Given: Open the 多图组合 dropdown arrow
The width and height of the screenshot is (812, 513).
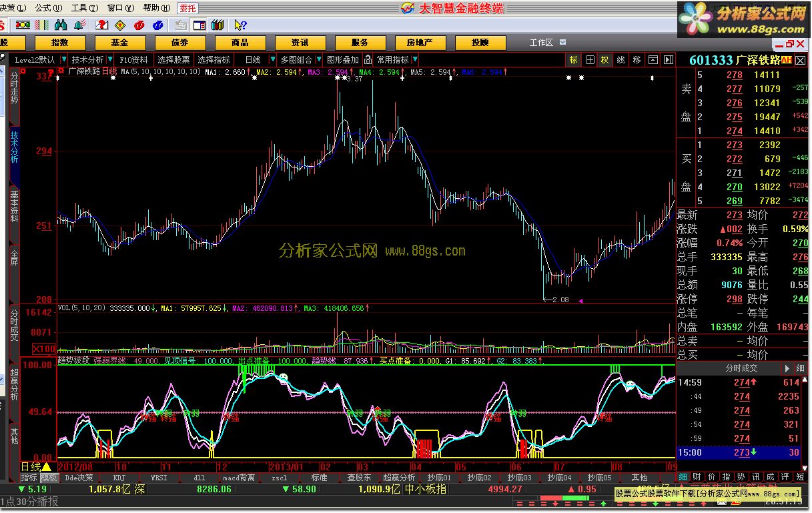Looking at the screenshot, I should [x=318, y=59].
